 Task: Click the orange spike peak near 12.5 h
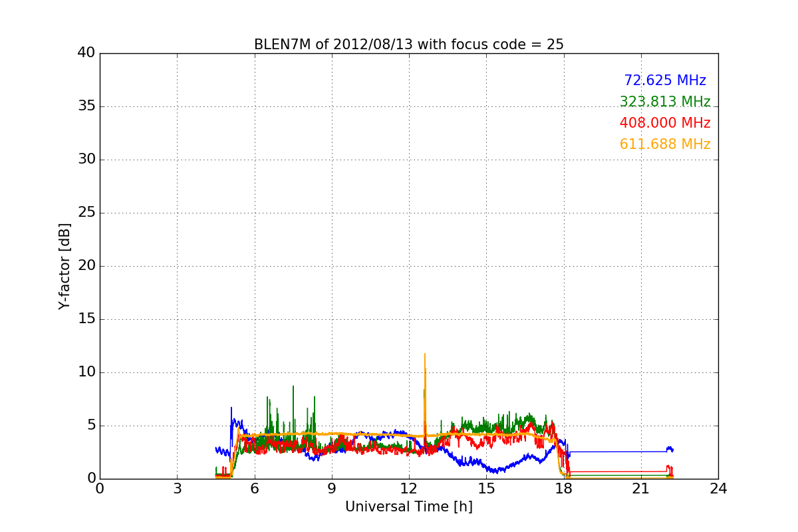click(425, 354)
